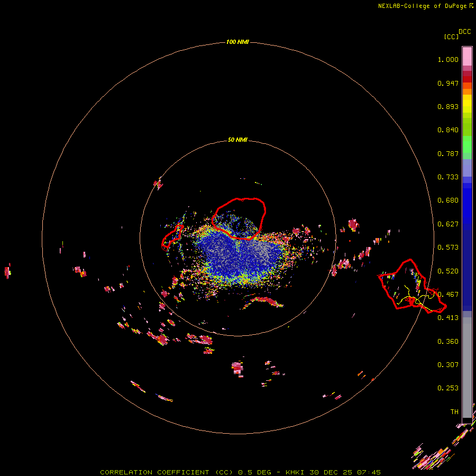Viewport: 476px width, 476px height.
Task: Pick the gray lower section of the color bar
Action: (x=467, y=368)
